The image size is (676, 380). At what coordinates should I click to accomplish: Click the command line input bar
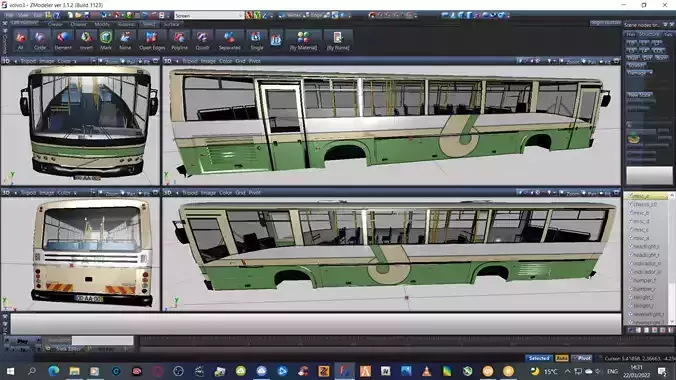tap(315, 323)
